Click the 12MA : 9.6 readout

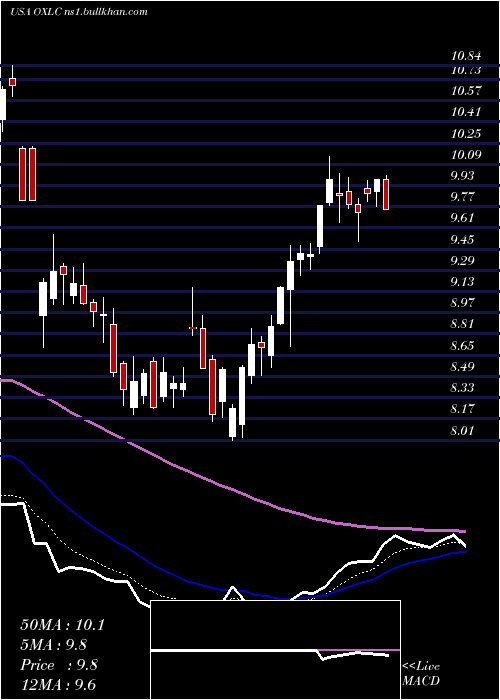pos(58,685)
